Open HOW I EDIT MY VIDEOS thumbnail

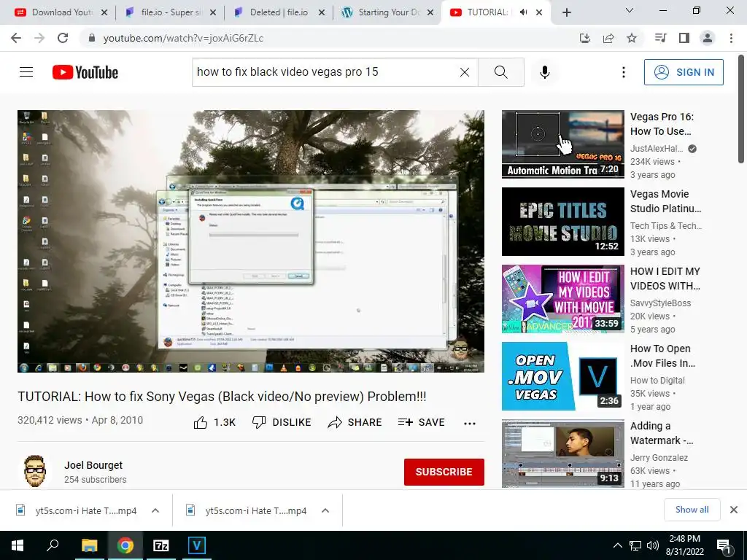click(563, 298)
